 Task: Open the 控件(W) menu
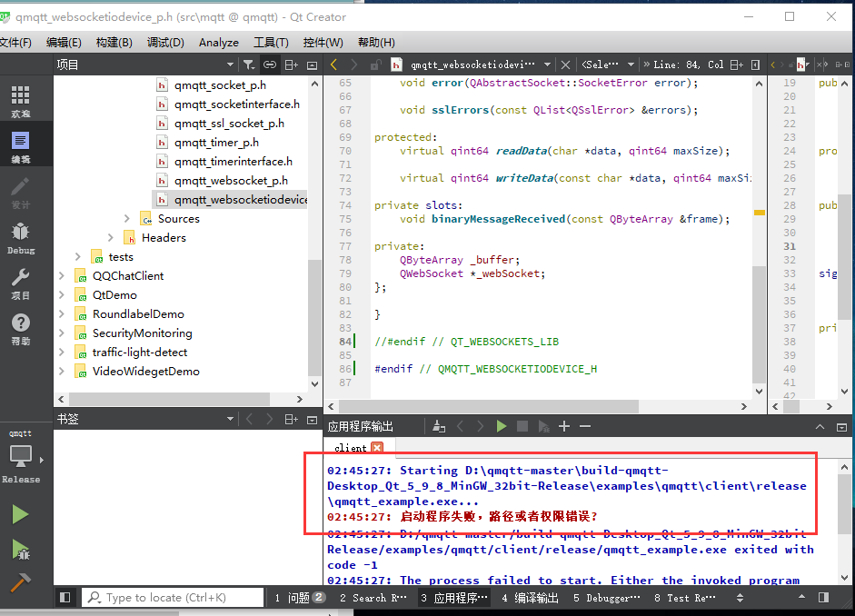(x=323, y=43)
